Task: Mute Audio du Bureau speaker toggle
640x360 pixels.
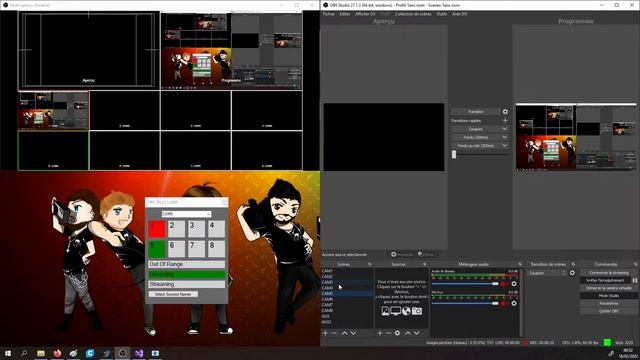Action: click(x=504, y=284)
